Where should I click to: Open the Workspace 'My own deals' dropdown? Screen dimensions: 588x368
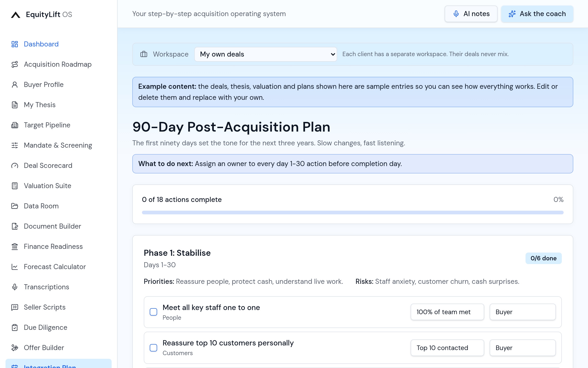(266, 54)
